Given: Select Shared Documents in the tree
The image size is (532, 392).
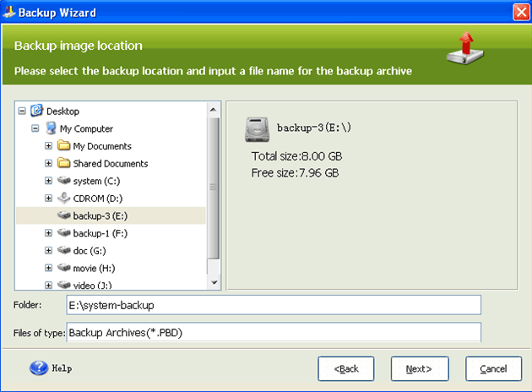Looking at the screenshot, I should click(111, 164).
